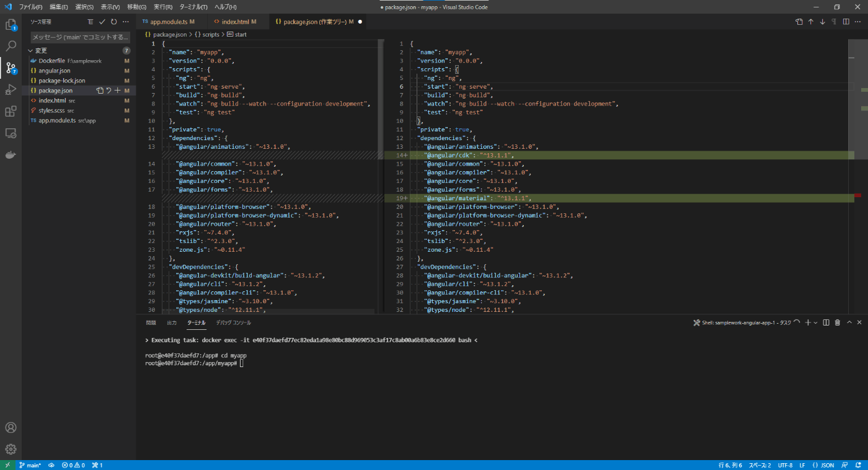Open the Source Control view icon
Screen dimensions: 868x470
11,68
